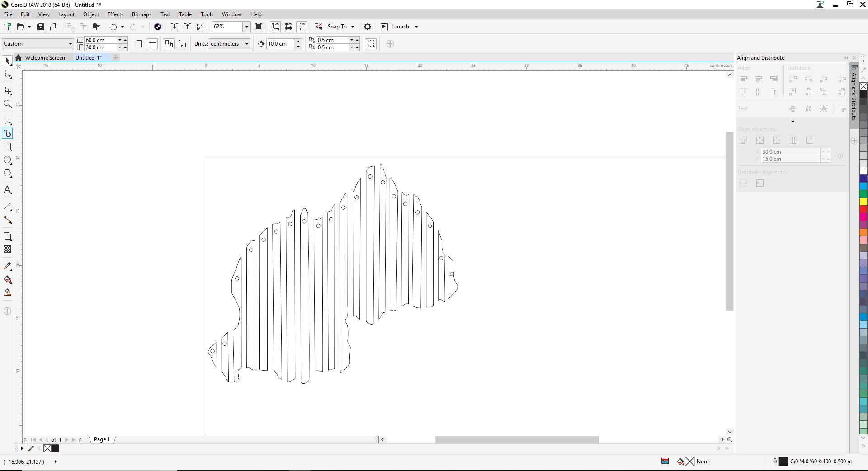Toggle Current page layout button
Viewport: 868px width, 471px height.
pos(182,44)
